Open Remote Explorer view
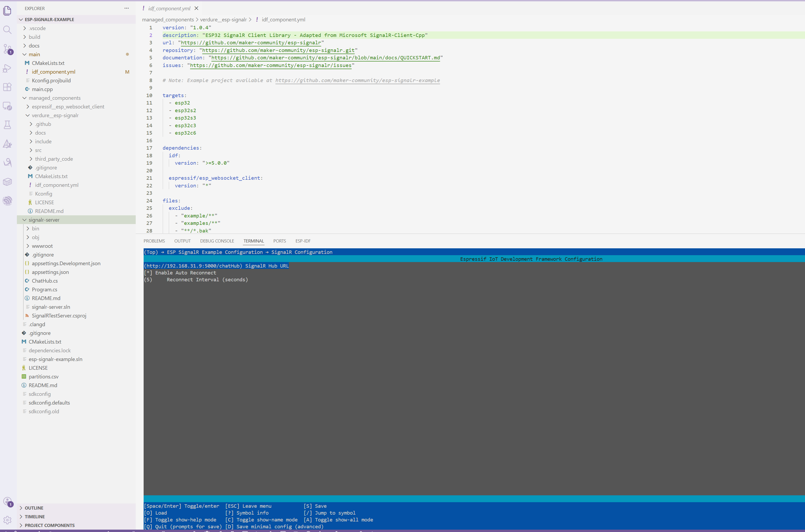The height and width of the screenshot is (532, 805). 7,106
